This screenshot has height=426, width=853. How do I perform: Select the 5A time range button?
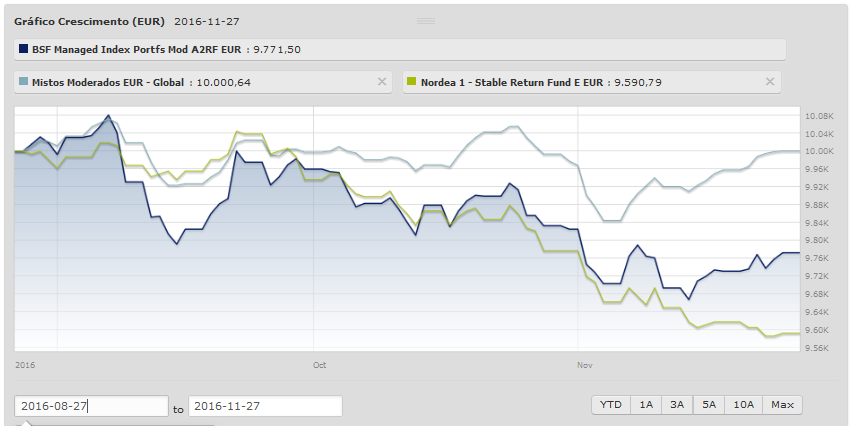[x=708, y=405]
